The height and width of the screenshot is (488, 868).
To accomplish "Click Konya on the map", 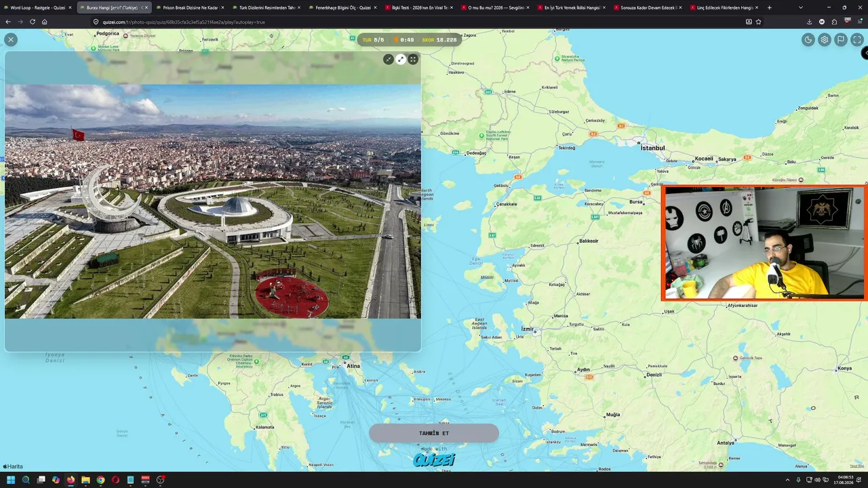I will pos(844,368).
